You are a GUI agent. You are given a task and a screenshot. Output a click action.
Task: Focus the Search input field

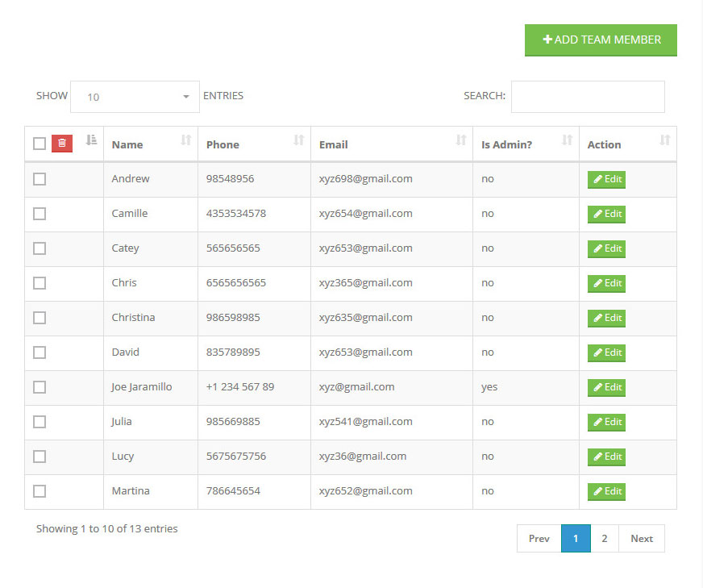tap(588, 97)
